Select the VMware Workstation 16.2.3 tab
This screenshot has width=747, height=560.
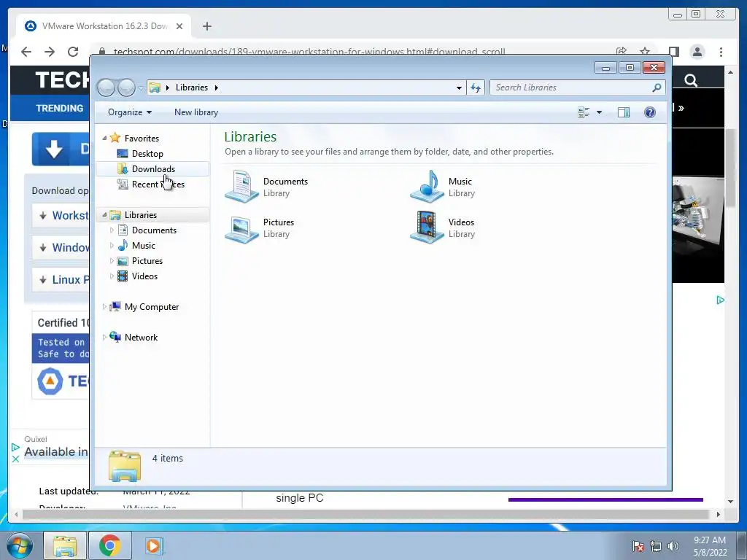(x=104, y=26)
